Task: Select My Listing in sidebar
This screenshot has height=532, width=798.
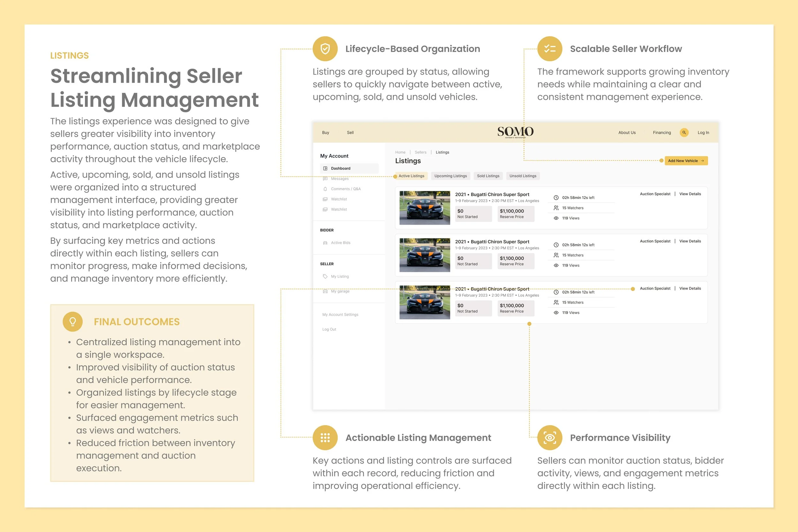Action: 340,276
